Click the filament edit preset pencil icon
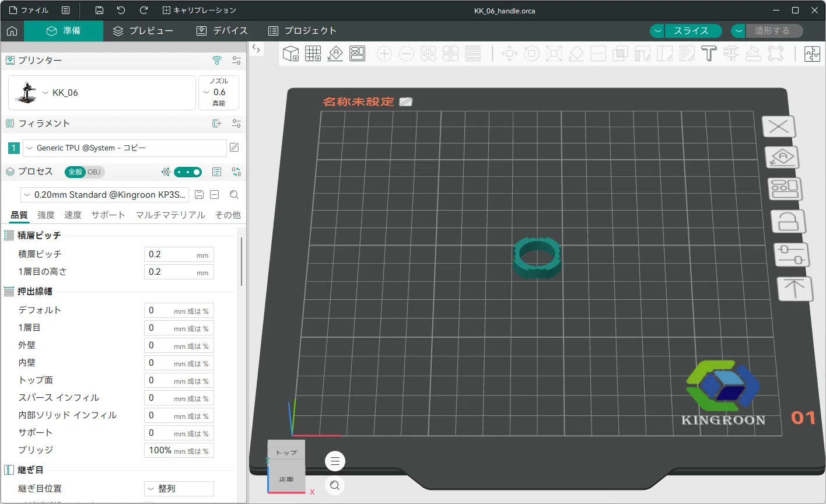 click(235, 148)
